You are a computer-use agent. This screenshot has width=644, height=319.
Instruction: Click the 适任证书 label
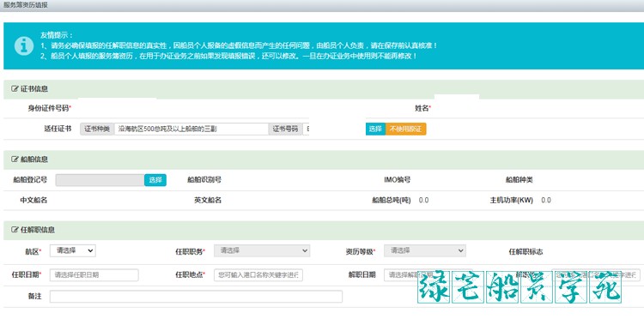(58, 129)
